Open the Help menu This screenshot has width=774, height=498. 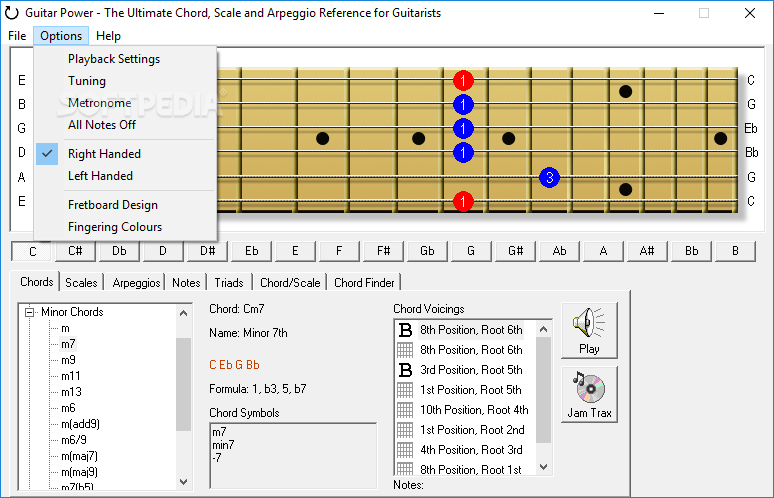click(108, 36)
